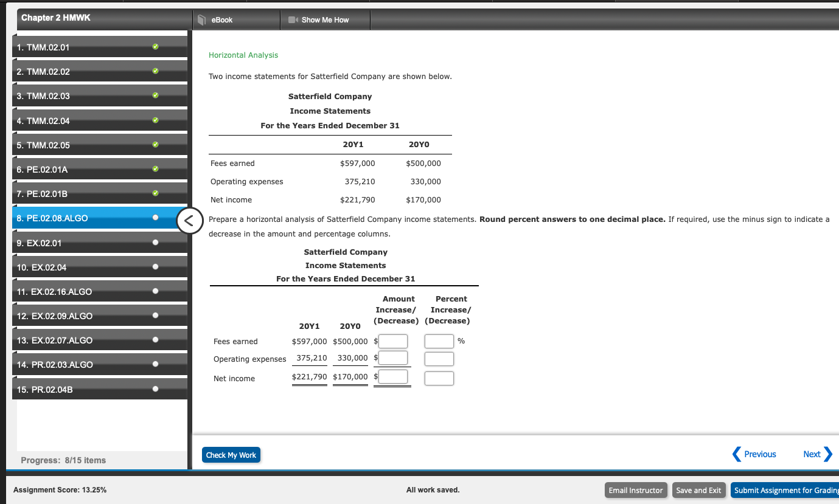Collapse sidebar with the left chevron circle
This screenshot has height=504, width=839.
(189, 221)
